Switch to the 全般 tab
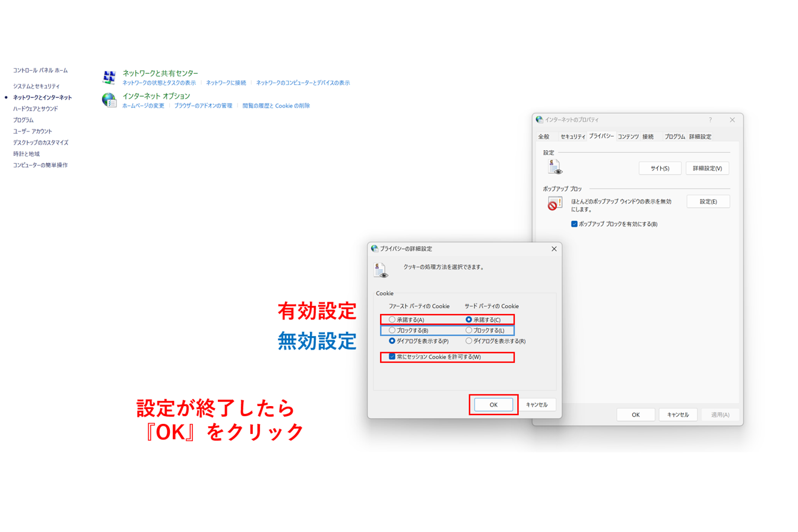The image size is (798, 532). click(544, 137)
